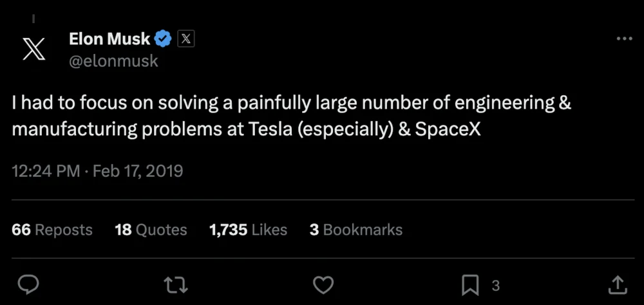Screen dimensions: 644x305
Task: Open the three-dot more options menu
Action: point(624,39)
